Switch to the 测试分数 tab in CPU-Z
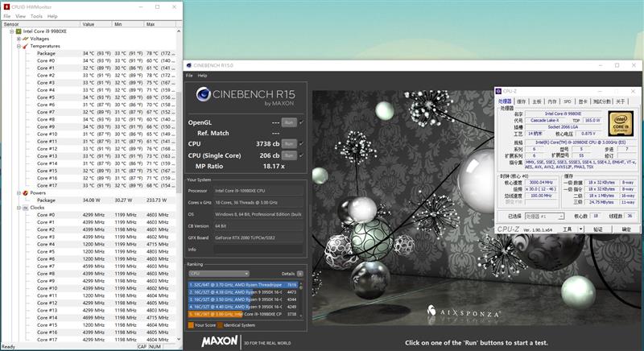 click(x=602, y=101)
